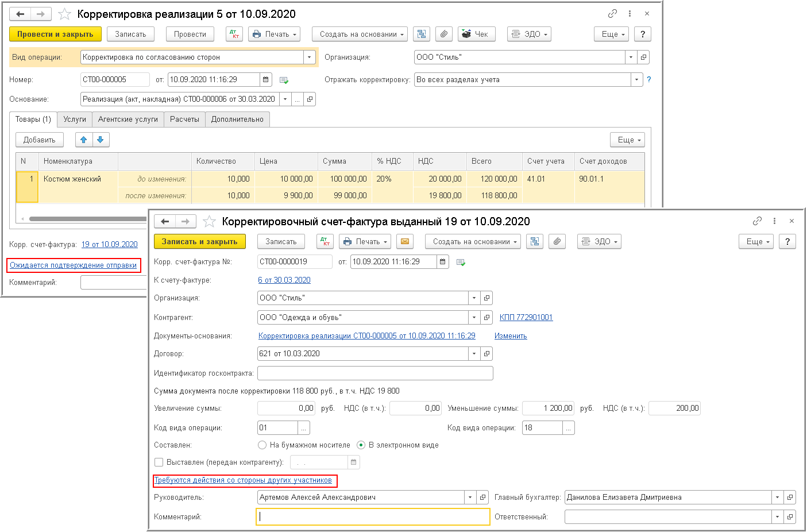Viewport: 807px width, 532px height.
Task: Click the Чек receipt button
Action: click(x=476, y=34)
